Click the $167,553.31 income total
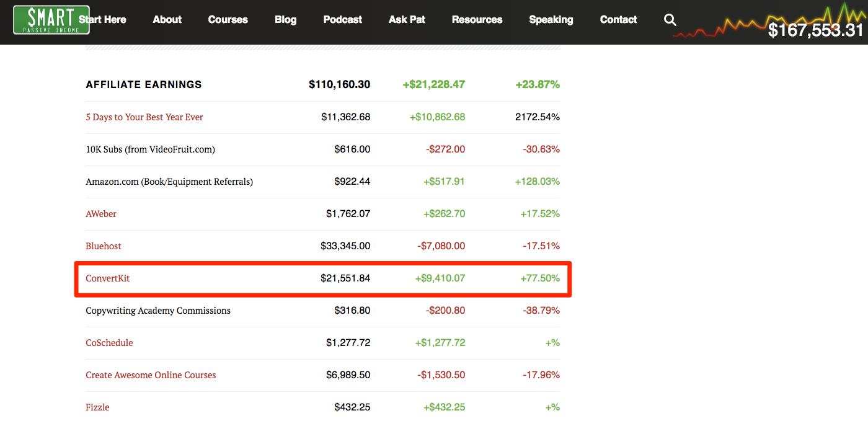This screenshot has height=421, width=868. 816,30
